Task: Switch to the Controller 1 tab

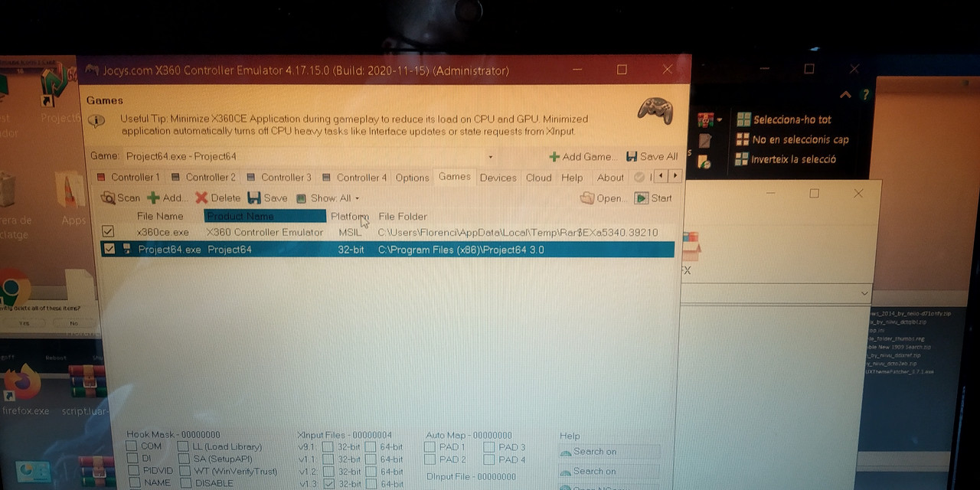Action: click(128, 177)
